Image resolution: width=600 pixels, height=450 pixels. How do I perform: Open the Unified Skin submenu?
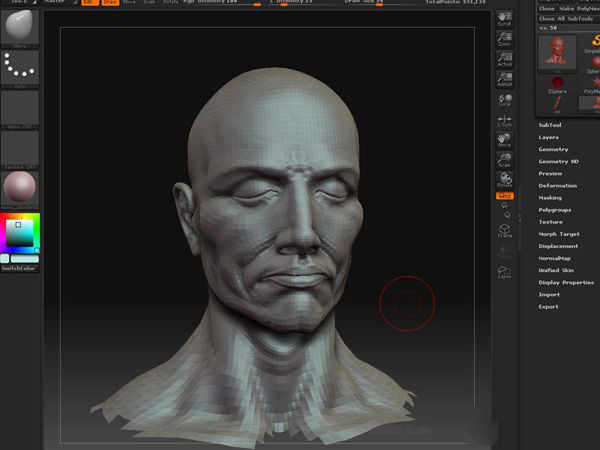[x=556, y=270]
